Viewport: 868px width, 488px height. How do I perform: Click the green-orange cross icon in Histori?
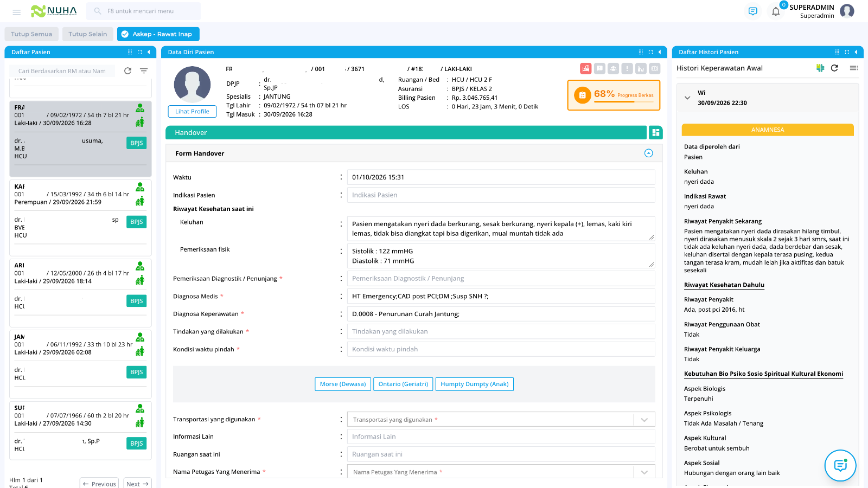pos(820,68)
